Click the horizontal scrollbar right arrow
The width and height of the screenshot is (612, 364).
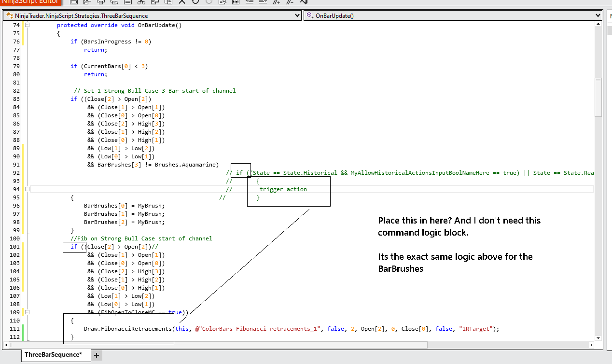click(x=591, y=345)
